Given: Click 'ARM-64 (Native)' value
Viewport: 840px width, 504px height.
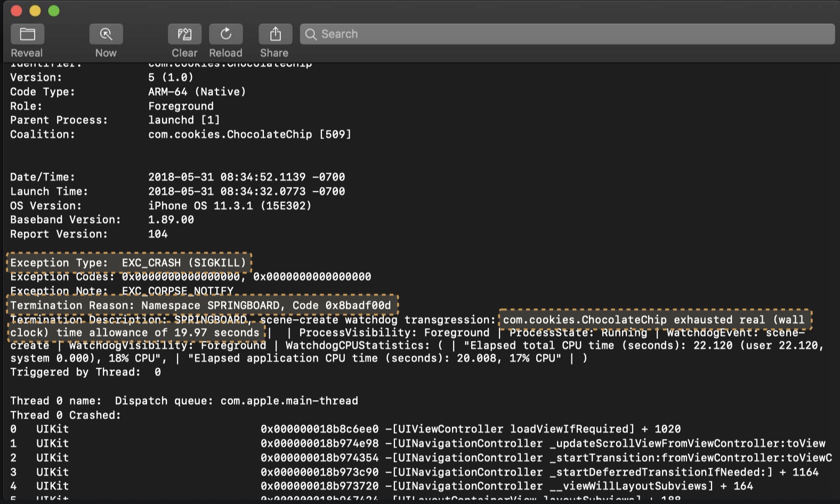Looking at the screenshot, I should [197, 92].
